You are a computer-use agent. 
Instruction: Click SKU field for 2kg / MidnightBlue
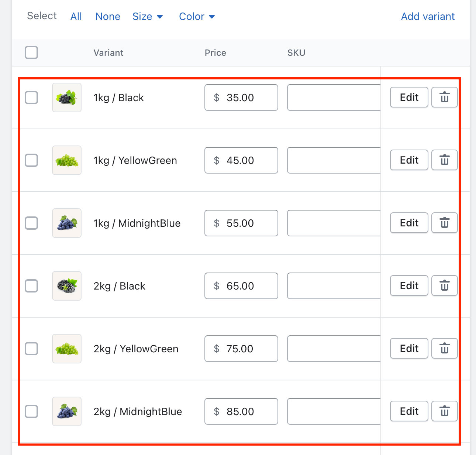tap(334, 411)
